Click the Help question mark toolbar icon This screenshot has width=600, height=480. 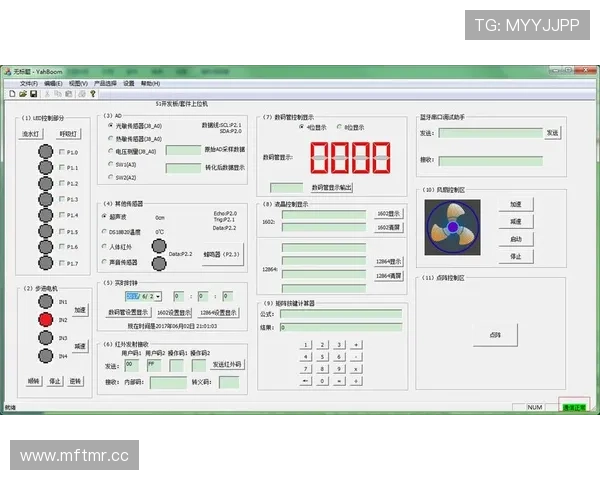93,93
